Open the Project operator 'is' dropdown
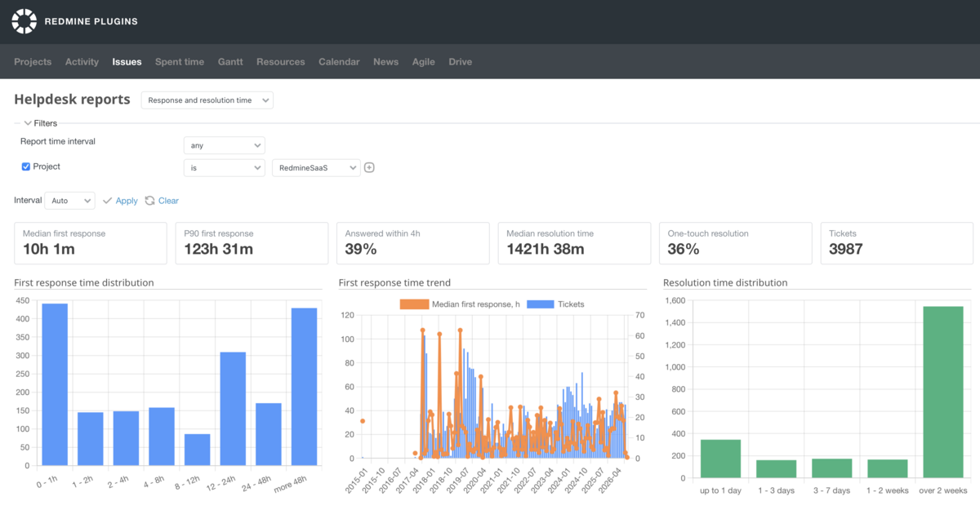The width and height of the screenshot is (980, 510). point(225,167)
